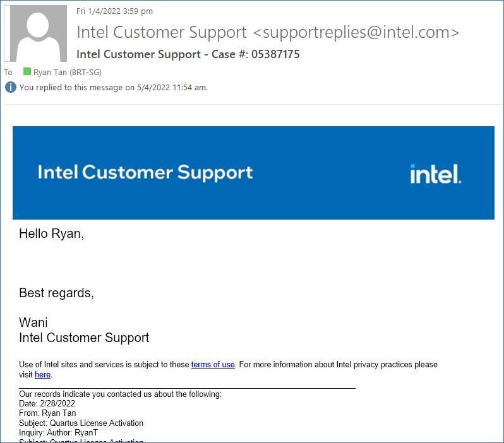Open the 'terms of use' link
Viewport: 504px width, 443px height.
213,365
